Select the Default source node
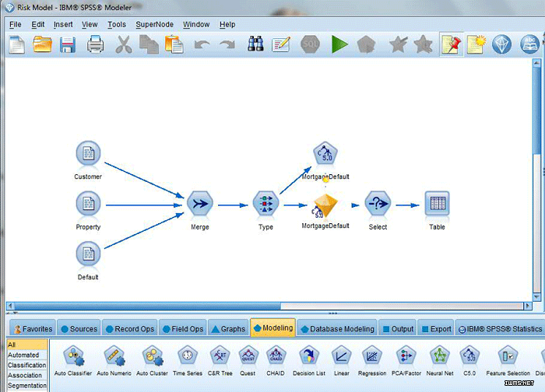545x392 pixels. click(x=88, y=254)
